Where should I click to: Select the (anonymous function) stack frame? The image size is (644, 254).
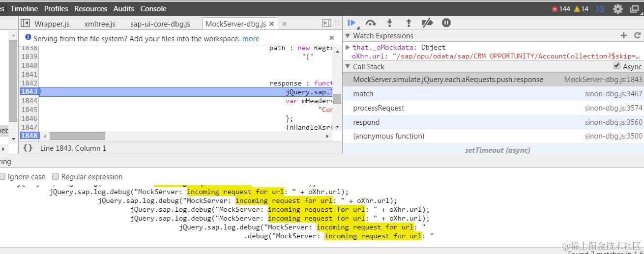493,136
